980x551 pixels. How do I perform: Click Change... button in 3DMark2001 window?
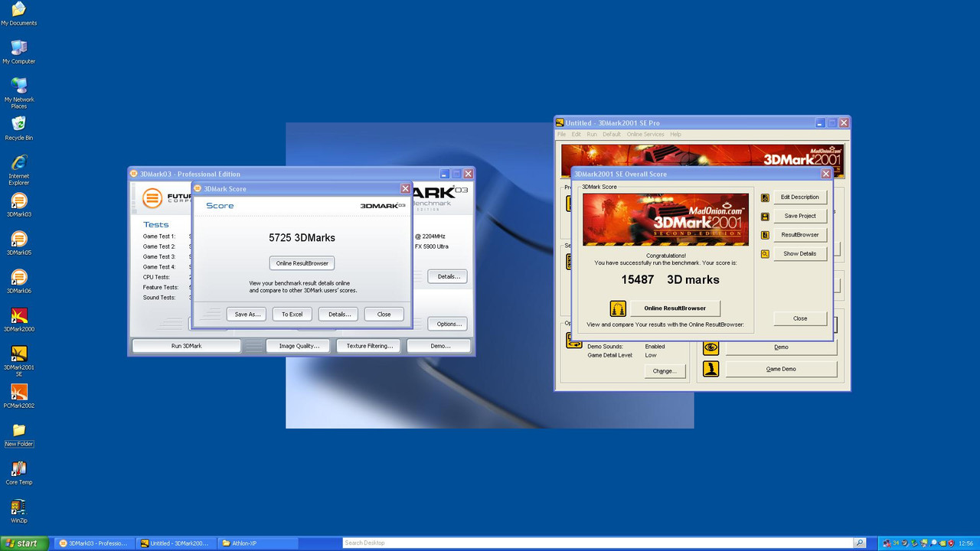click(664, 371)
